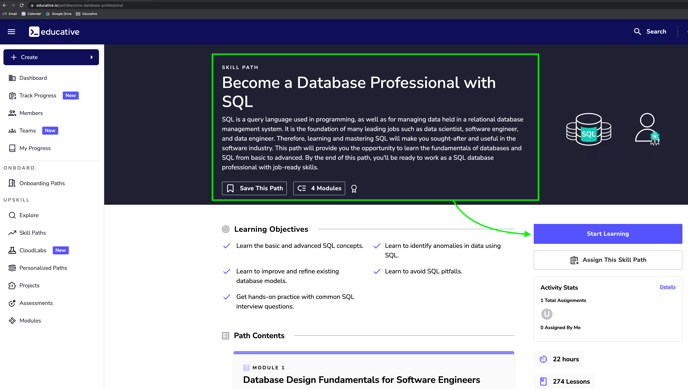Click the Learning Objectives section icon
The width and height of the screenshot is (688, 389).
tap(226, 229)
